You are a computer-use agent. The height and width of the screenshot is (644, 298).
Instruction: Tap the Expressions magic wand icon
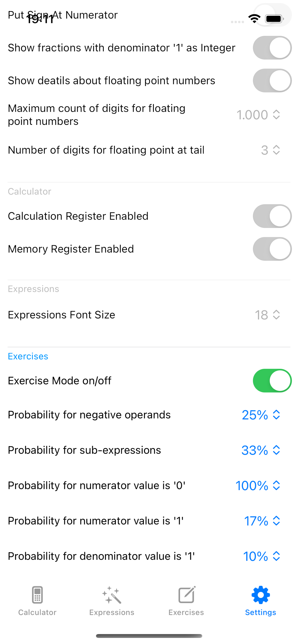click(112, 595)
